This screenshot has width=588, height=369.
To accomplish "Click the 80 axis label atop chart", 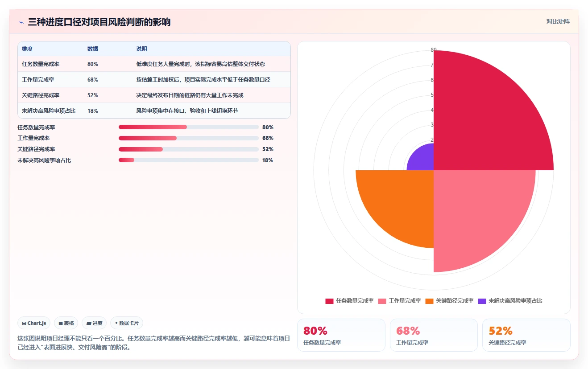I will coord(434,50).
